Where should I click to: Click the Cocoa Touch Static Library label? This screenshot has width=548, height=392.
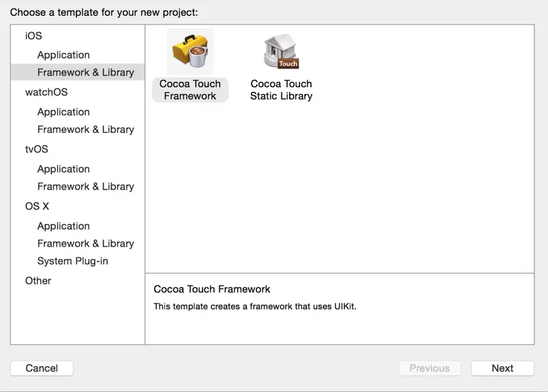point(281,90)
